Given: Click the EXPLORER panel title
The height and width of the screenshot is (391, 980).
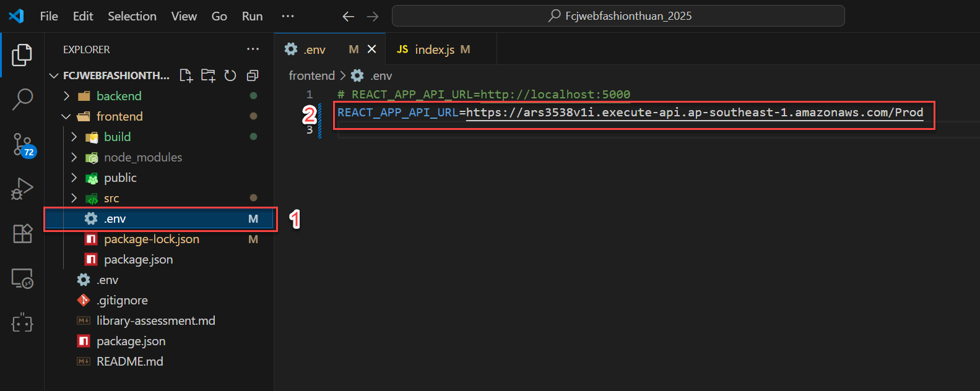Looking at the screenshot, I should pos(86,49).
